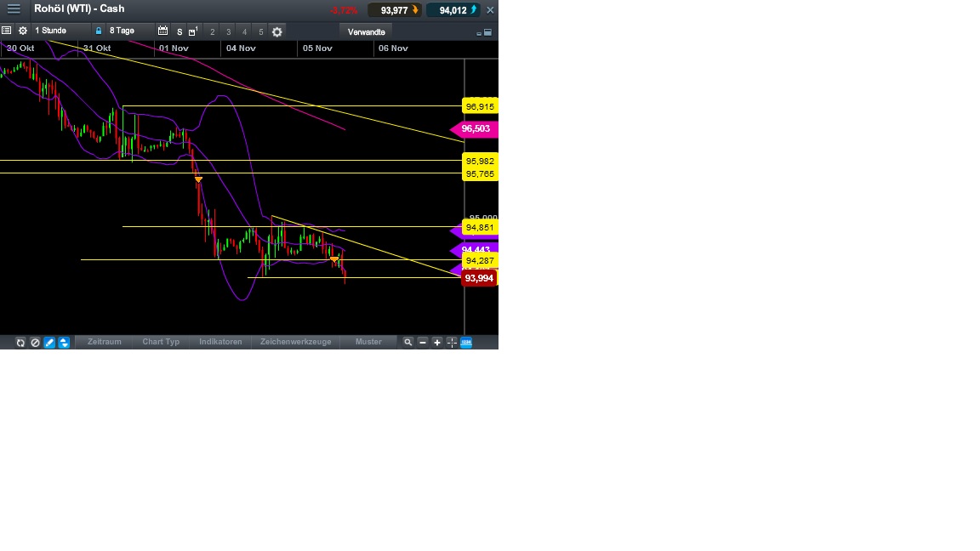
Task: Click the refresh chart icon
Action: pyautogui.click(x=20, y=342)
